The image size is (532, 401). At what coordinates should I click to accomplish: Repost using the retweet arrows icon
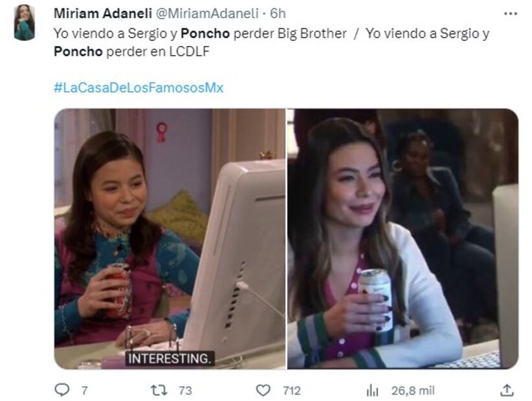(x=159, y=390)
